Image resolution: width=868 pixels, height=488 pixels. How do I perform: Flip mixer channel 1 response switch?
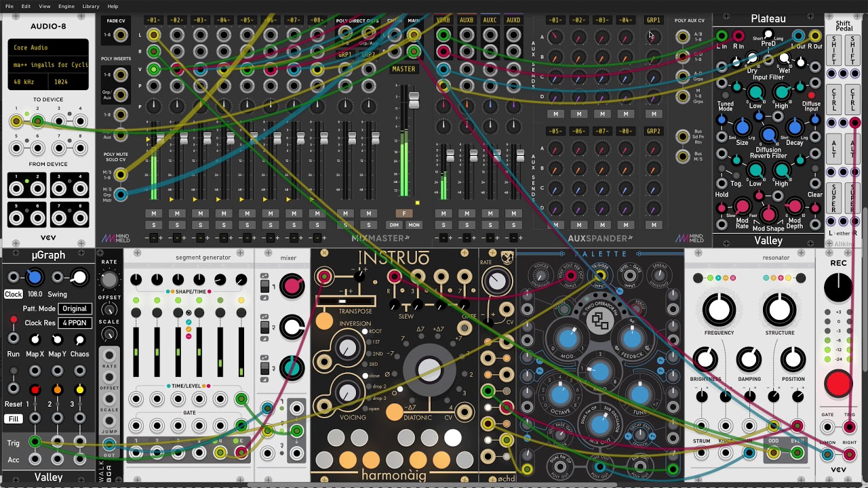265,287
